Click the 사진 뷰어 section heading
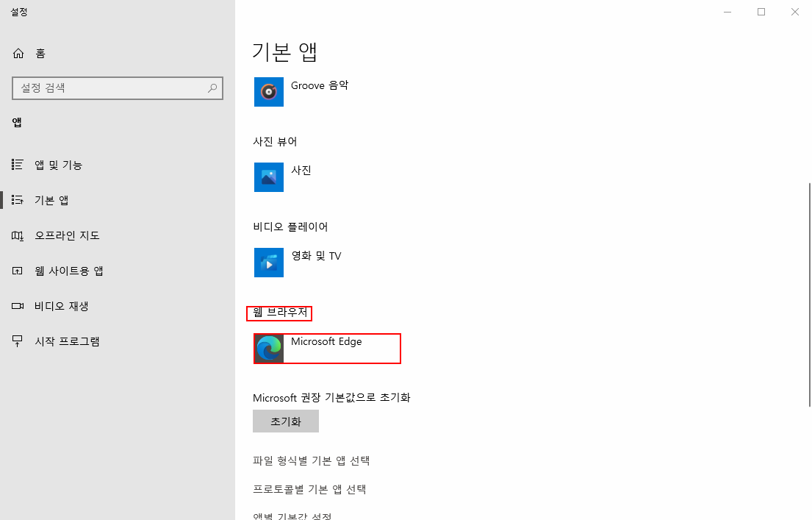This screenshot has width=812, height=520. coord(275,141)
